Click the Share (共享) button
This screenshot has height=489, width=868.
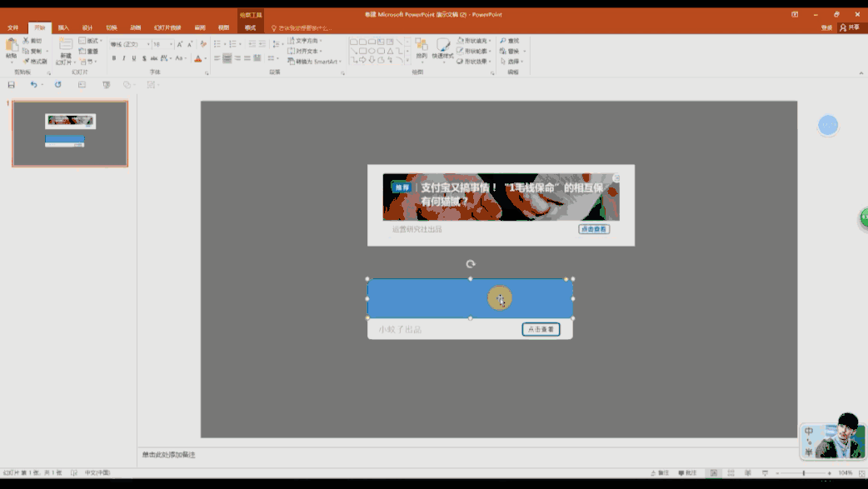point(850,27)
